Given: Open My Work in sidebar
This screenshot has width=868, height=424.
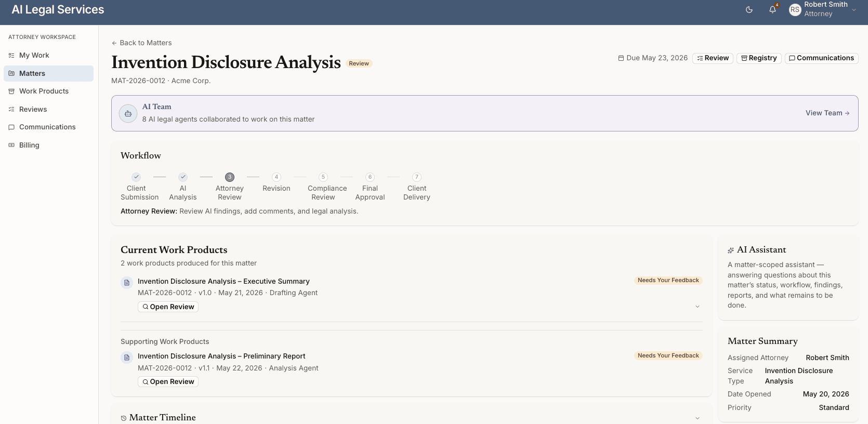Looking at the screenshot, I should pyautogui.click(x=48, y=55).
